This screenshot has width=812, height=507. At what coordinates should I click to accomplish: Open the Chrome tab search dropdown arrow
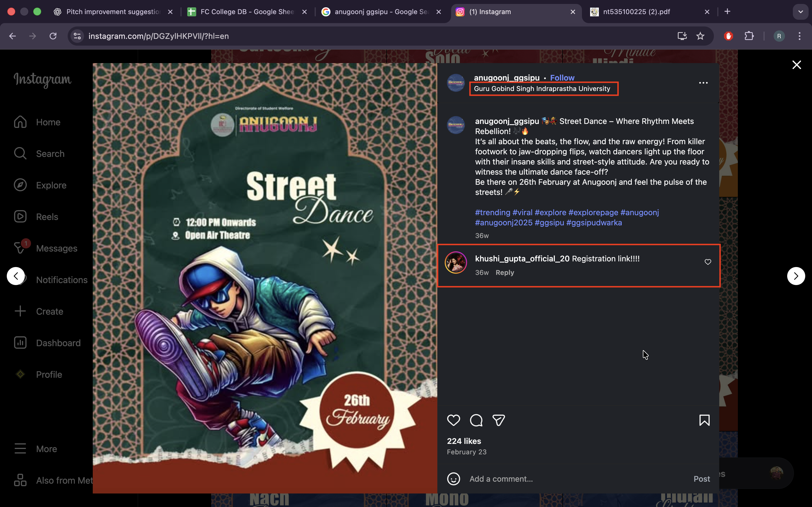[x=800, y=12]
